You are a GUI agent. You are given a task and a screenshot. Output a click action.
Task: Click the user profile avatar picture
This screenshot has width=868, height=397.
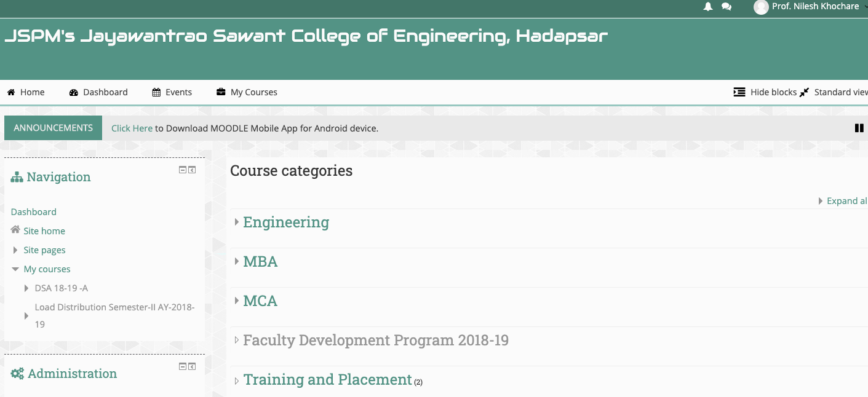tap(761, 7)
